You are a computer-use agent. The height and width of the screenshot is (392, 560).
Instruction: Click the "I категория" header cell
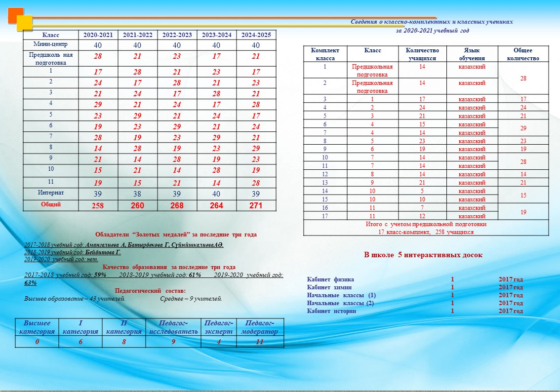point(80,327)
